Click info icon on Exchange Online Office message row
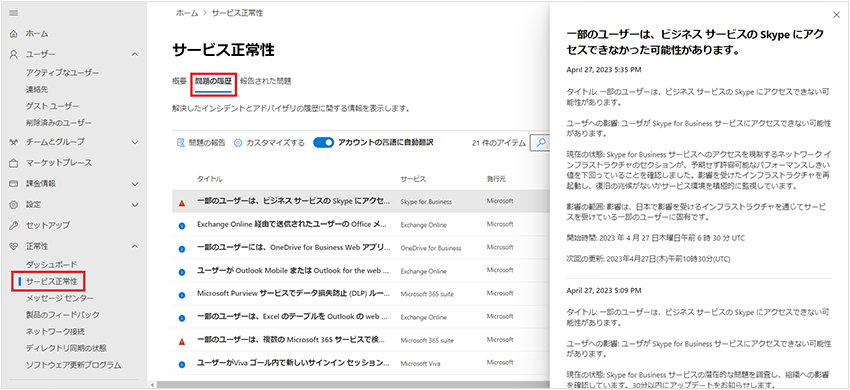This screenshot has height=390, width=850. (x=182, y=226)
